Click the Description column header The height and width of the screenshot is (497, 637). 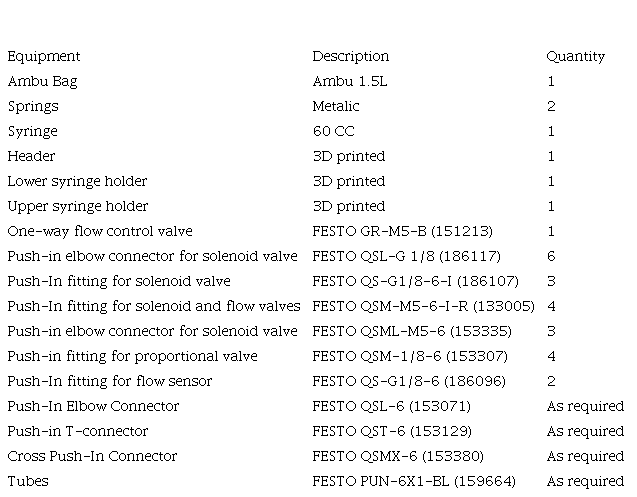pos(350,57)
